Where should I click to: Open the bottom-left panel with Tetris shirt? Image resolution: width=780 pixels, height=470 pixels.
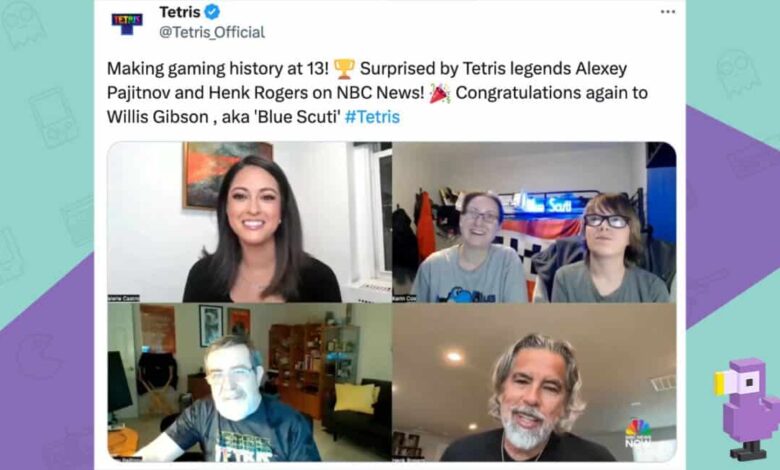(x=250, y=382)
